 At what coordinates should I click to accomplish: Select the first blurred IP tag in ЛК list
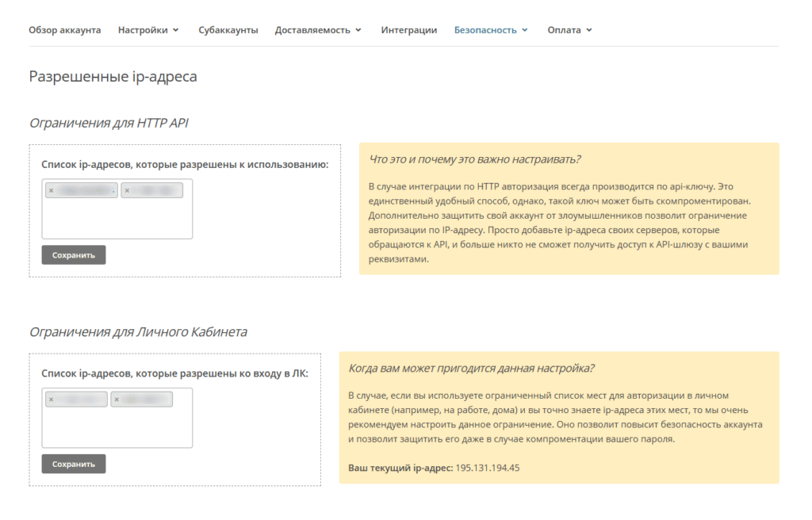pos(81,400)
